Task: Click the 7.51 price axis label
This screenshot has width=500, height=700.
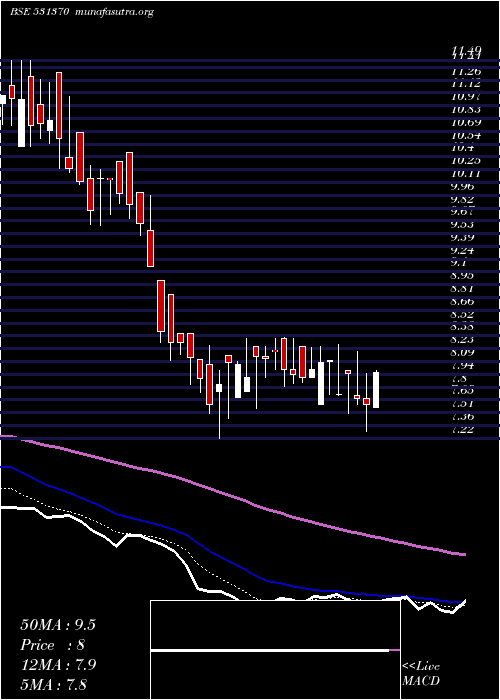Action: point(463,404)
